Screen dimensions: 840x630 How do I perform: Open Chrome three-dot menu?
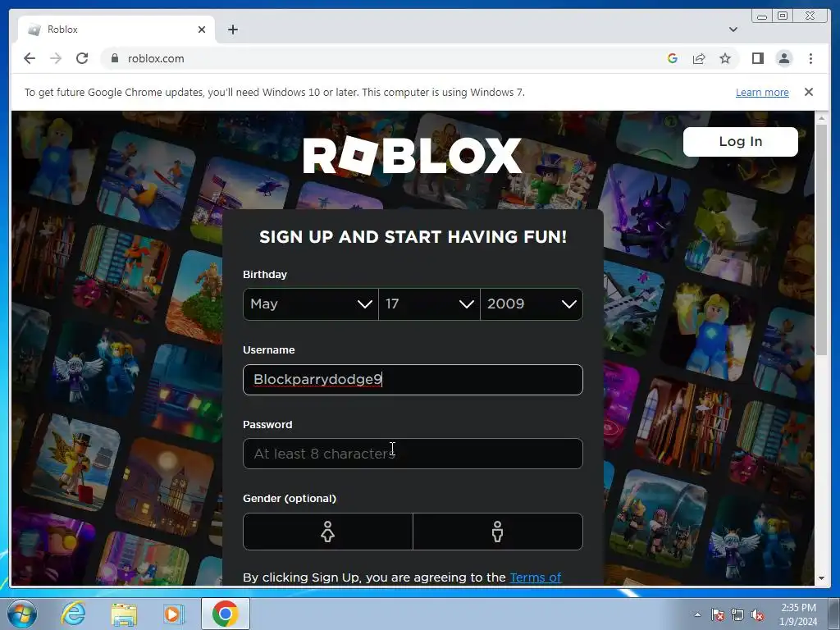pos(810,58)
